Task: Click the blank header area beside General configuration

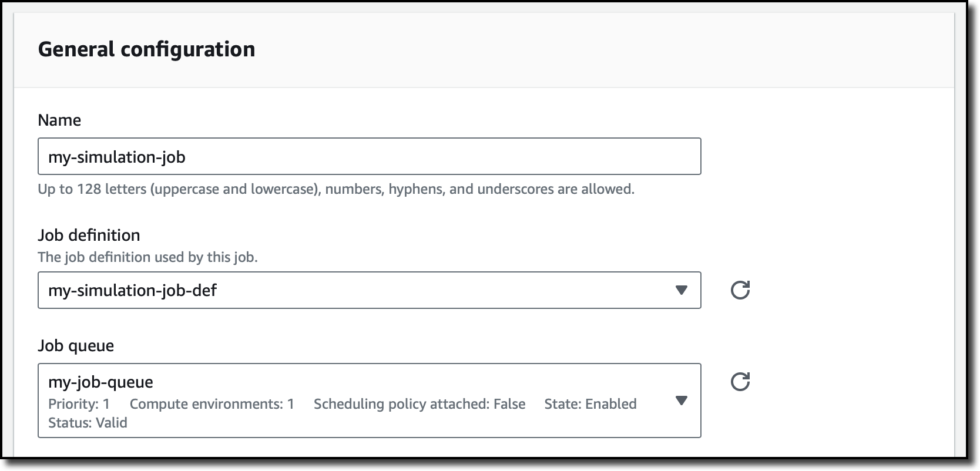Action: click(x=588, y=49)
